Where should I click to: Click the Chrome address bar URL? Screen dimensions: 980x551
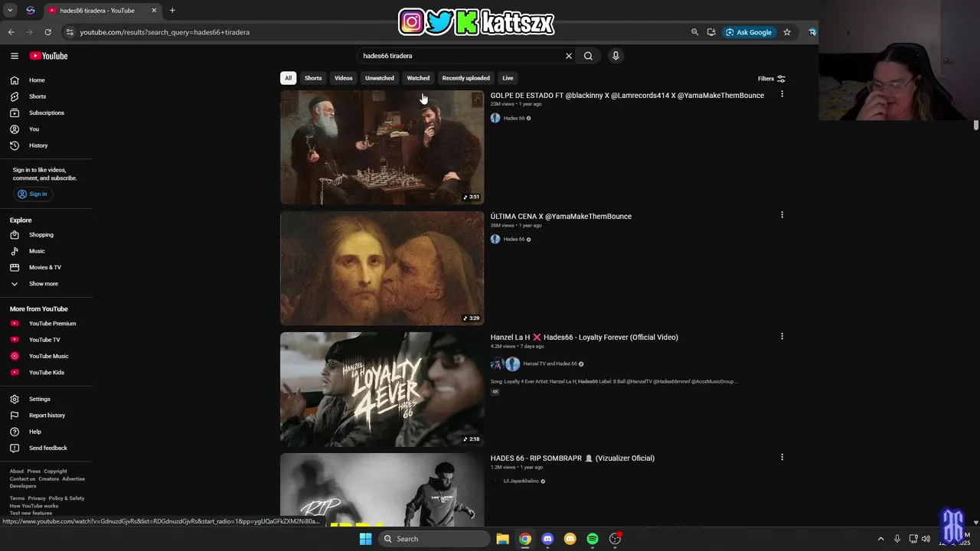[165, 32]
